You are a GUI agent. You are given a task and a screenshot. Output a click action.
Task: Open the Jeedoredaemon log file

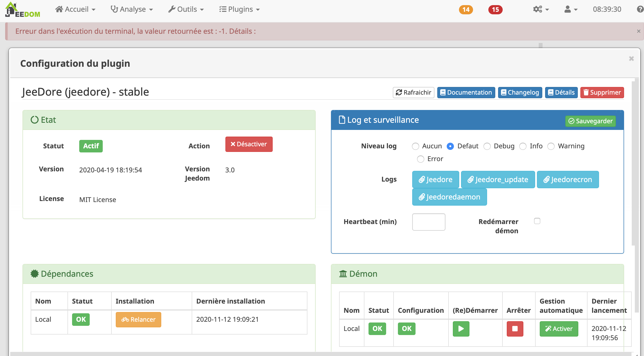point(449,197)
